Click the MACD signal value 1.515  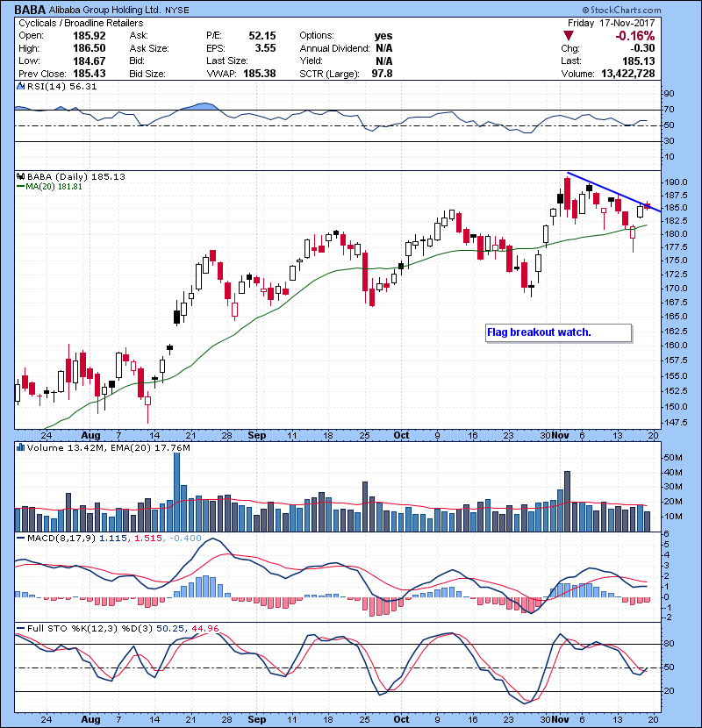tap(147, 539)
